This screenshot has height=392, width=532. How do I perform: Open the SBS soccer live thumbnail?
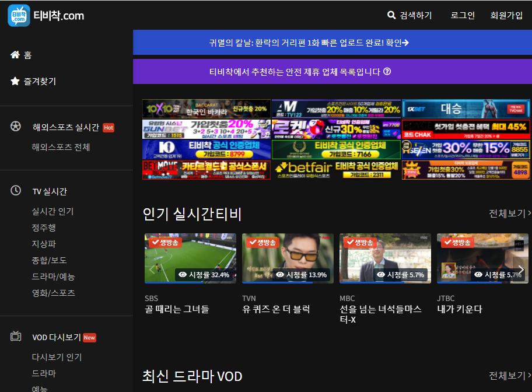coord(190,258)
